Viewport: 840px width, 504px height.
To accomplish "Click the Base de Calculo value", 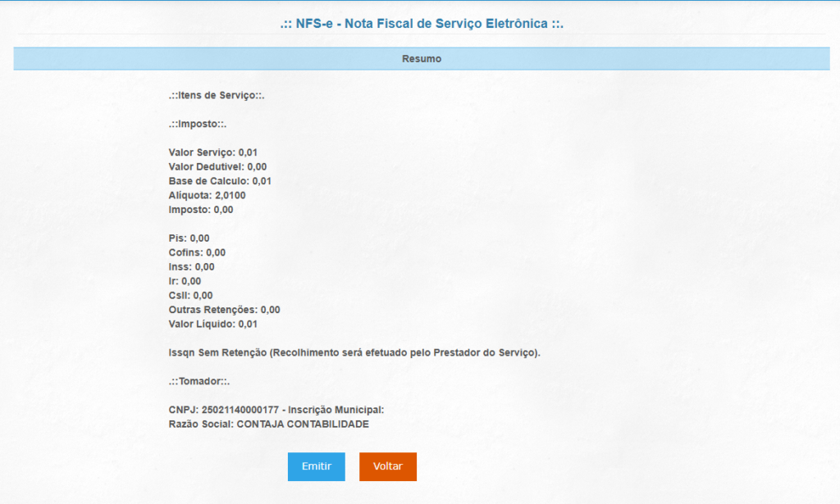I will 261,181.
